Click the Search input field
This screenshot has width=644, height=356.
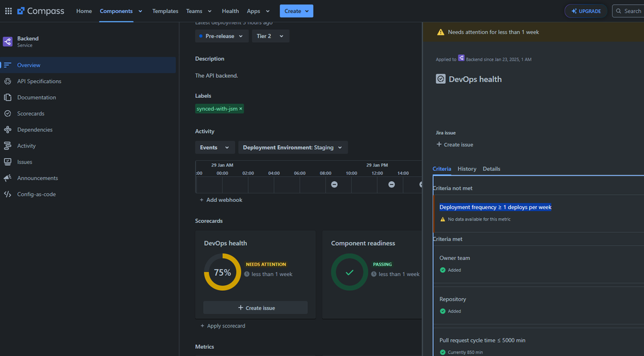coord(628,11)
